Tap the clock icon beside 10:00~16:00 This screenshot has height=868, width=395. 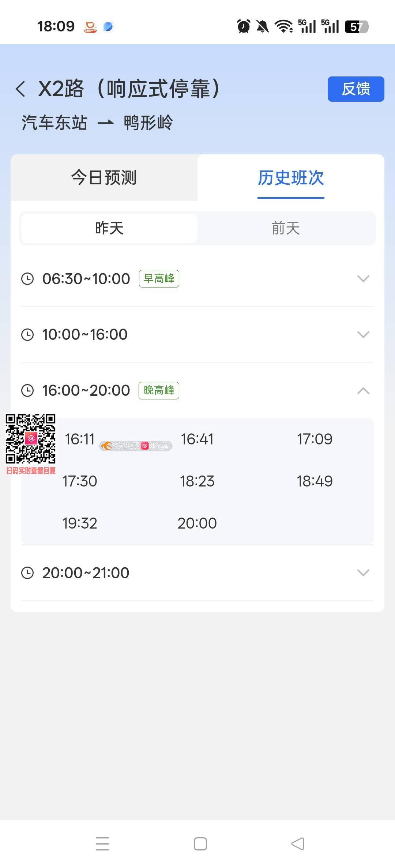click(x=27, y=334)
